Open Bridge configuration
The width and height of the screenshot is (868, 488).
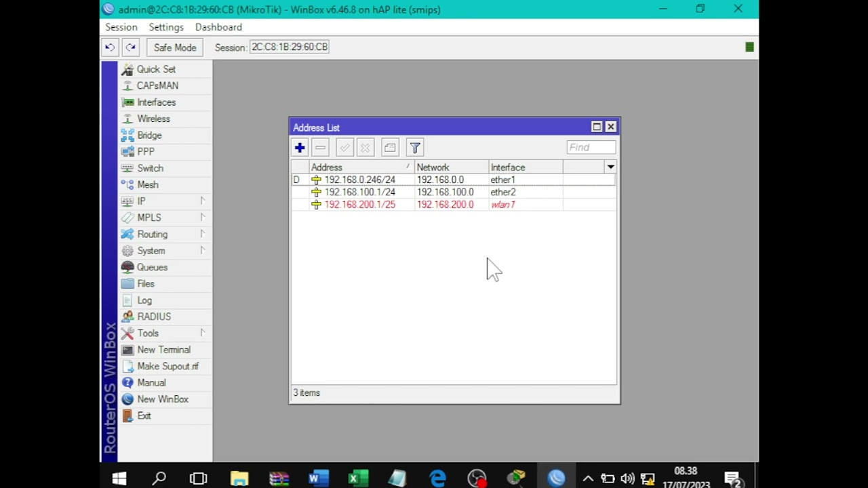coord(149,135)
